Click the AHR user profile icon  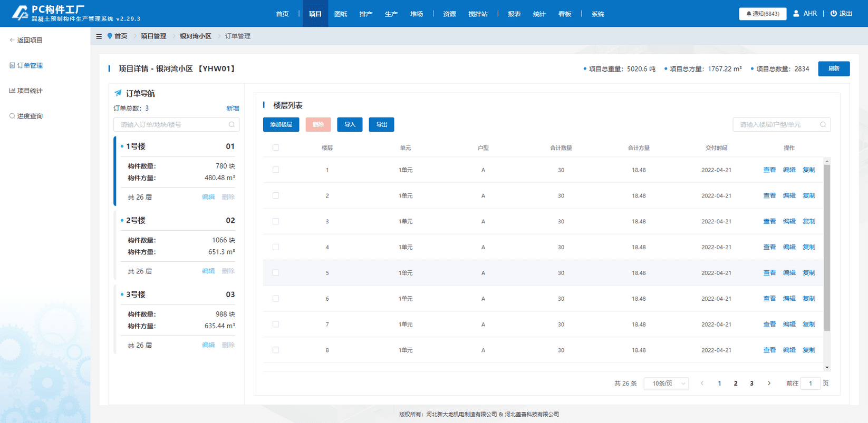(796, 14)
